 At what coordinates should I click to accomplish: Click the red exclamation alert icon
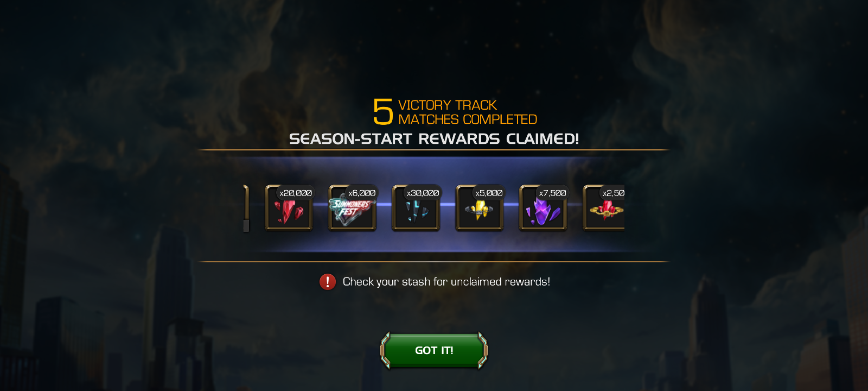point(328,282)
